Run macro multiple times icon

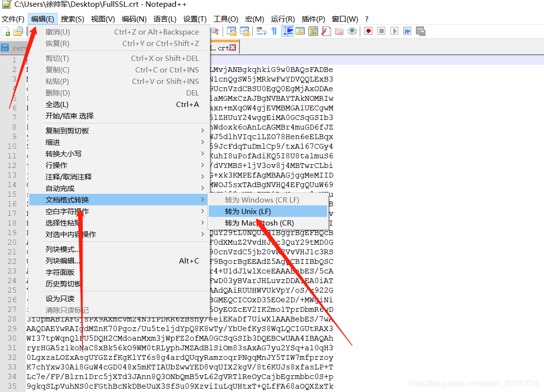coord(407,32)
